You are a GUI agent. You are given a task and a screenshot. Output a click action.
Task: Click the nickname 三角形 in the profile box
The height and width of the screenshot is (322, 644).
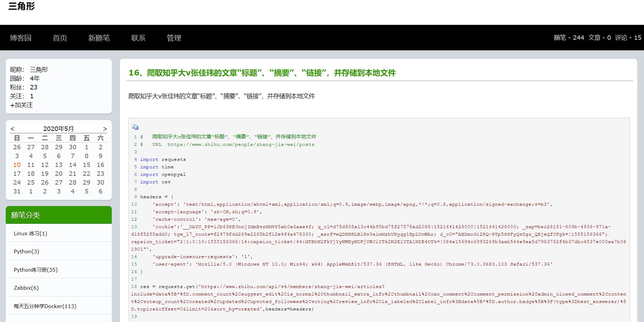click(39, 69)
